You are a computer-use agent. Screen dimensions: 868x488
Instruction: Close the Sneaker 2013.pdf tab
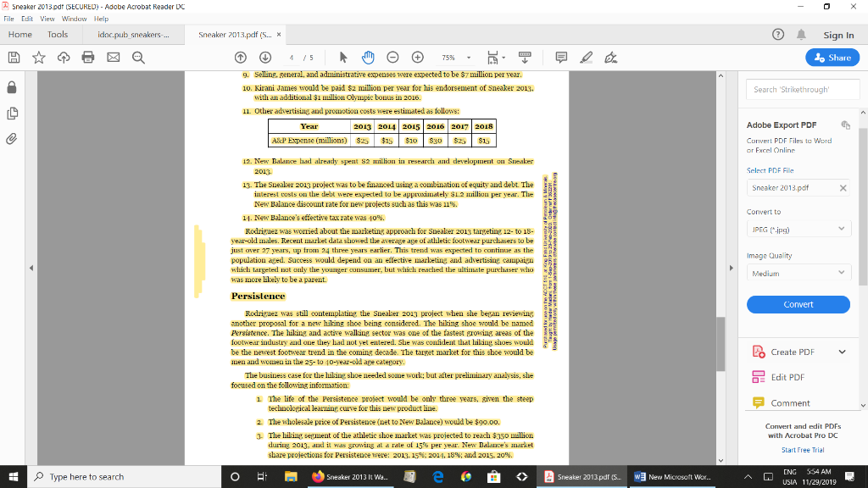[x=279, y=34]
